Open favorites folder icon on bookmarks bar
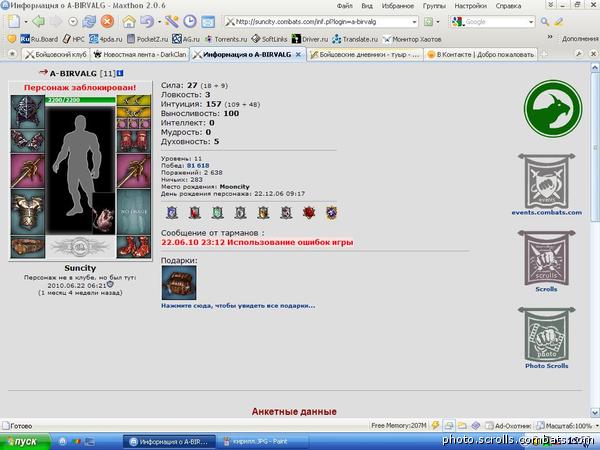Image resolution: width=600 pixels, height=450 pixels. coord(12,39)
